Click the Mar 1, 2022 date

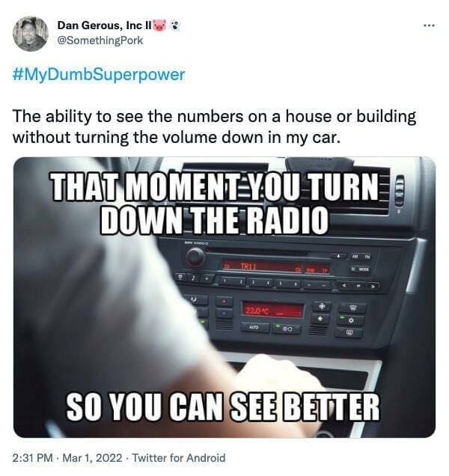tap(92, 457)
